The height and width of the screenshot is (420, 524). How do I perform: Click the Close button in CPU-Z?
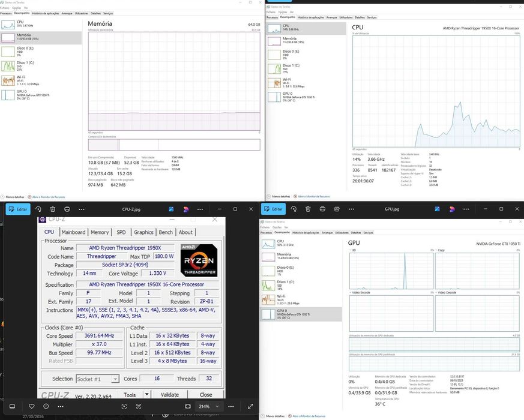coord(206,395)
